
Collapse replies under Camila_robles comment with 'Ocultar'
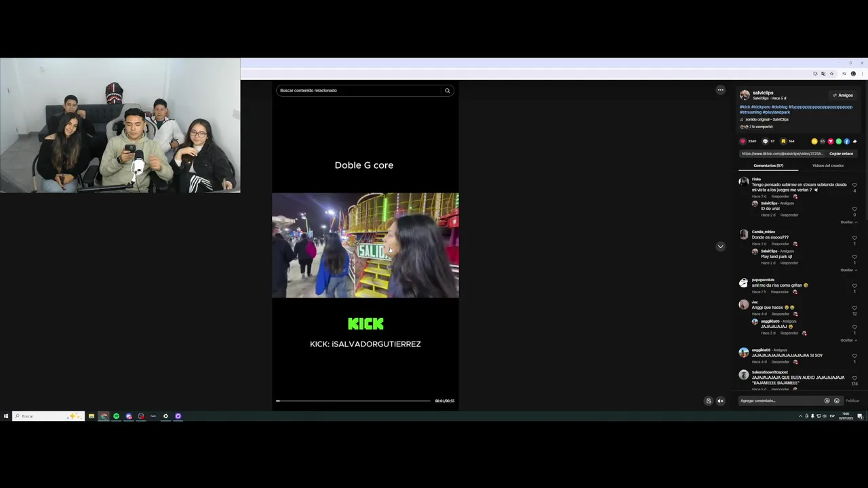pyautogui.click(x=849, y=270)
